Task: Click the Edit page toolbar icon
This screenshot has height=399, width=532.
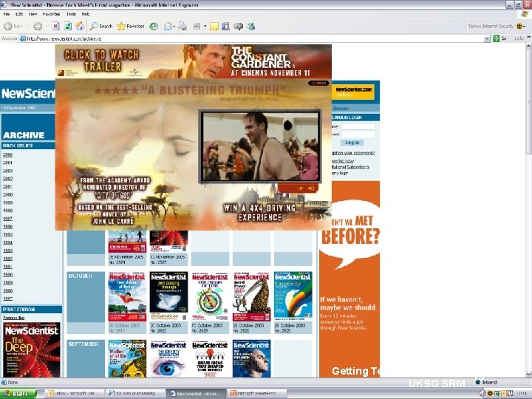Action: pyautogui.click(x=197, y=26)
